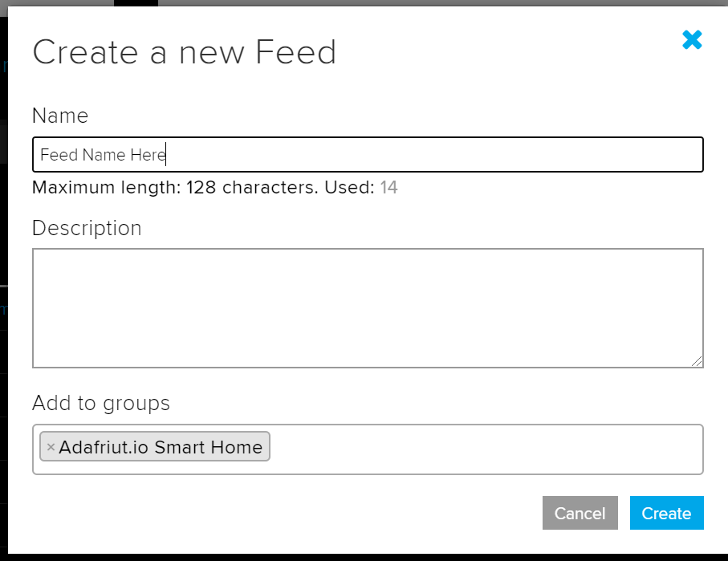Click the Maximum length hint text
Screen dimensions: 728x561
pyautogui.click(x=202, y=188)
